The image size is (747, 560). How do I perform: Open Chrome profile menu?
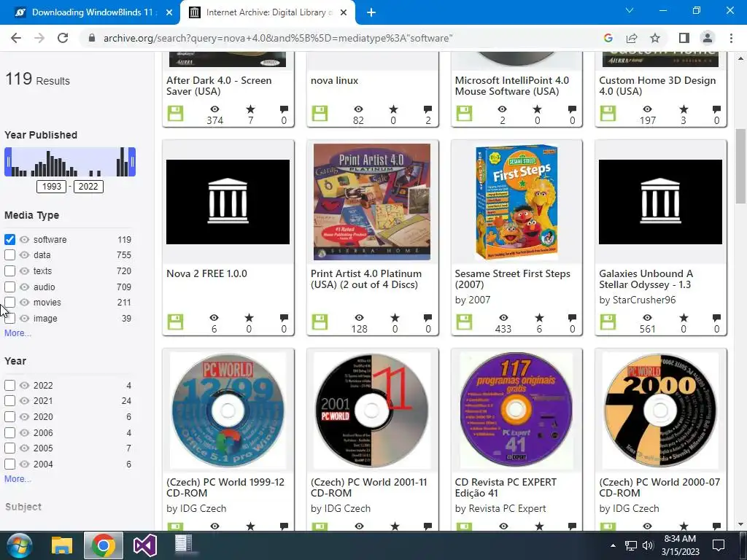(708, 38)
